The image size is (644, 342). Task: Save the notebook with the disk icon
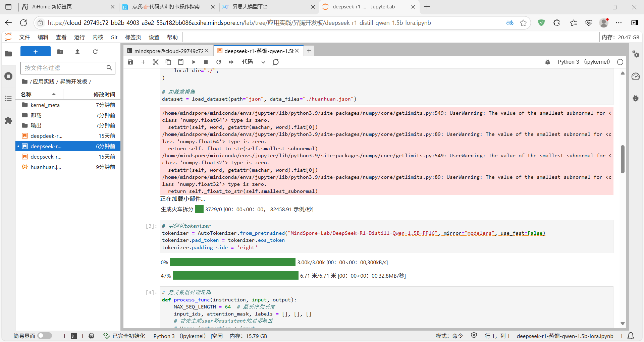point(130,62)
